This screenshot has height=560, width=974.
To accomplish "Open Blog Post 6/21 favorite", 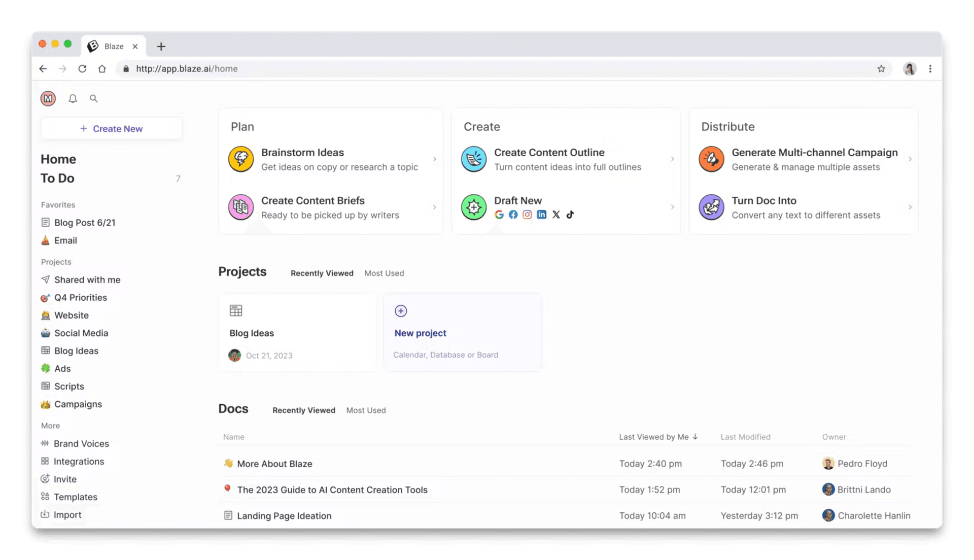I will (x=79, y=223).
